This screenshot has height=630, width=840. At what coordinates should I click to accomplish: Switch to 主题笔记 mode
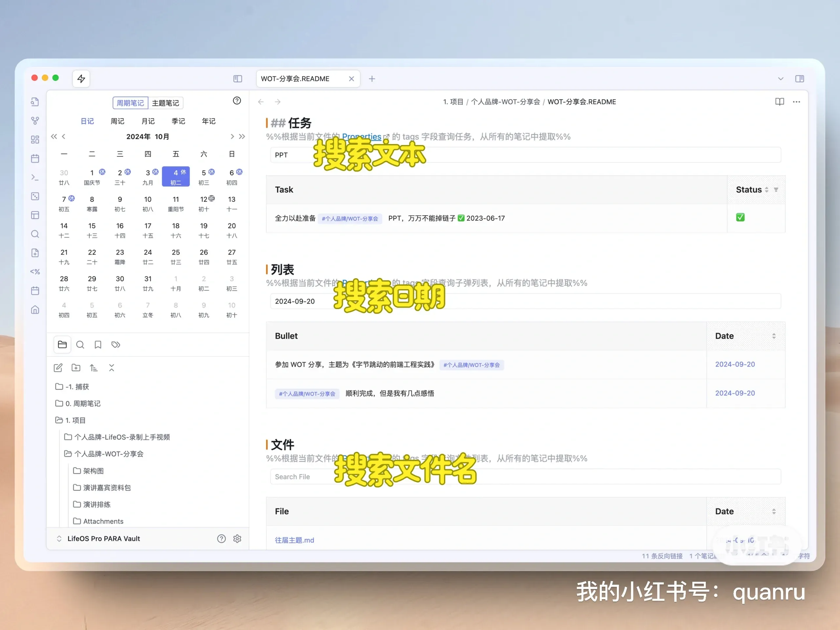tap(165, 103)
